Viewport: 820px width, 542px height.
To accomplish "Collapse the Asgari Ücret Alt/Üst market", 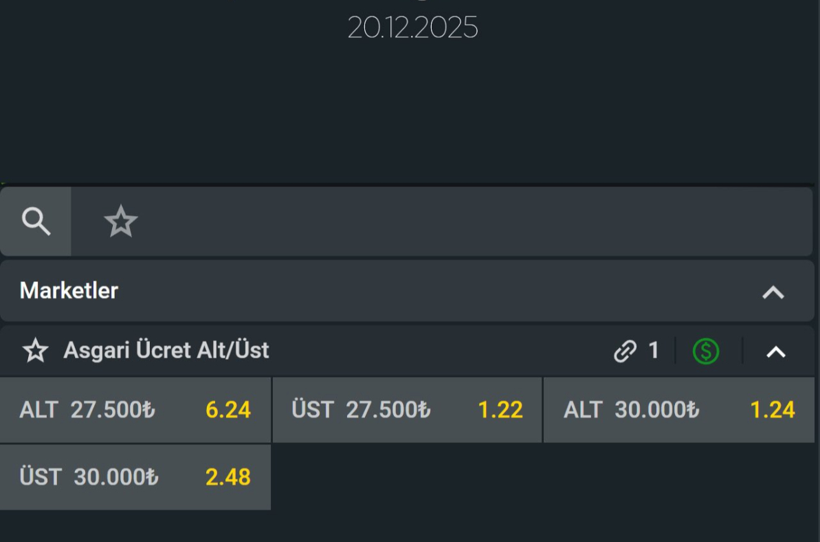I will [x=776, y=352].
